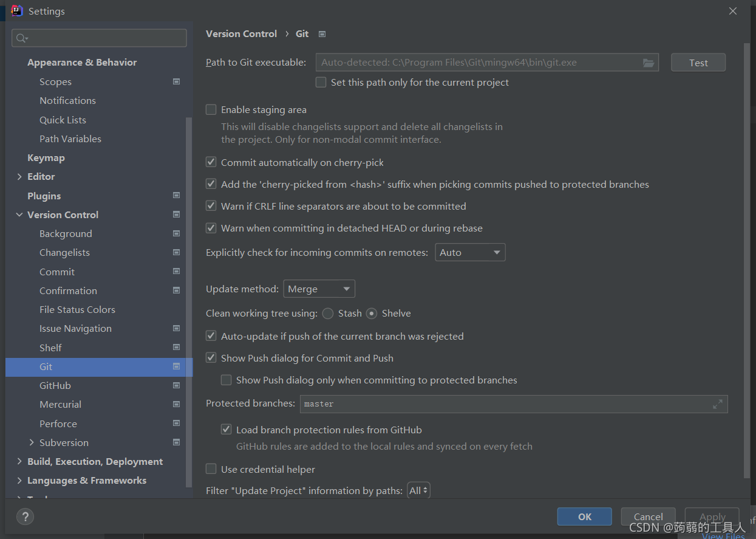Click the folder browse icon in Git path field

pos(648,63)
